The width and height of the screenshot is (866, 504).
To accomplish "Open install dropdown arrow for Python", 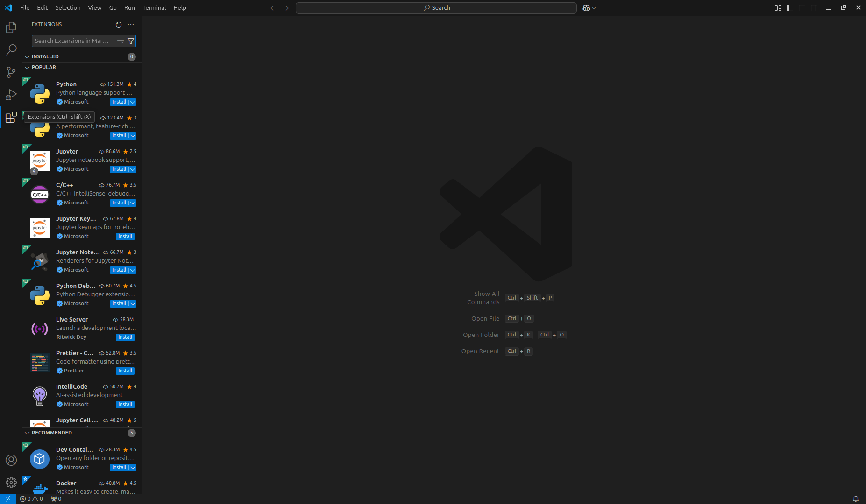I will tap(133, 102).
